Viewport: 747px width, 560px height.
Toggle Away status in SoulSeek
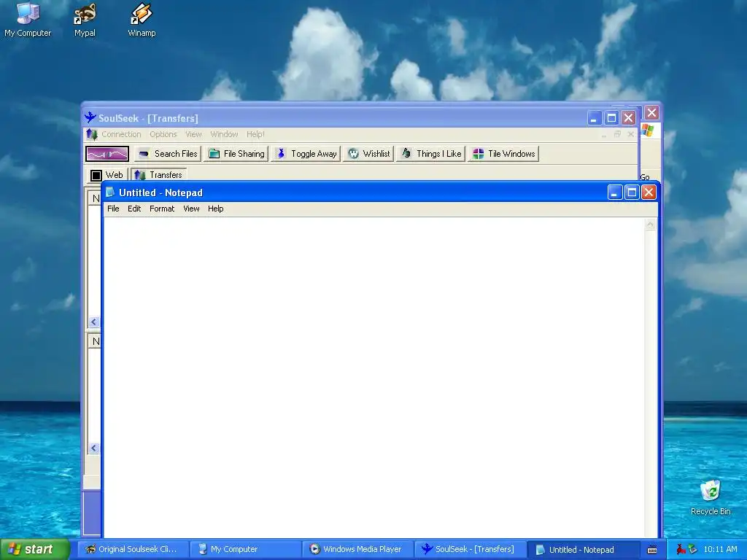306,154
